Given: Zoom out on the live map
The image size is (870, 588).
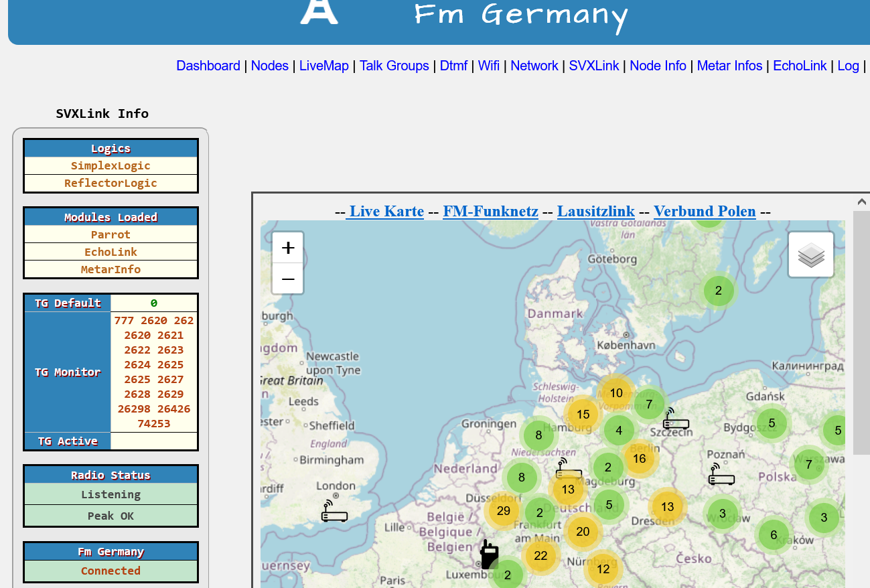Looking at the screenshot, I should point(288,279).
